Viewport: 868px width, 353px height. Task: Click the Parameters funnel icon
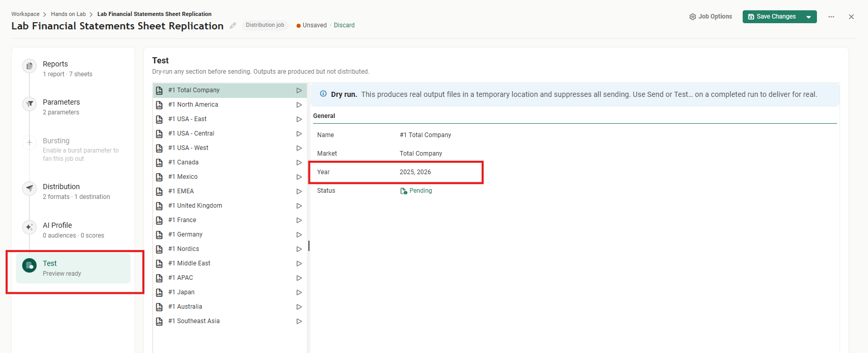(x=29, y=104)
